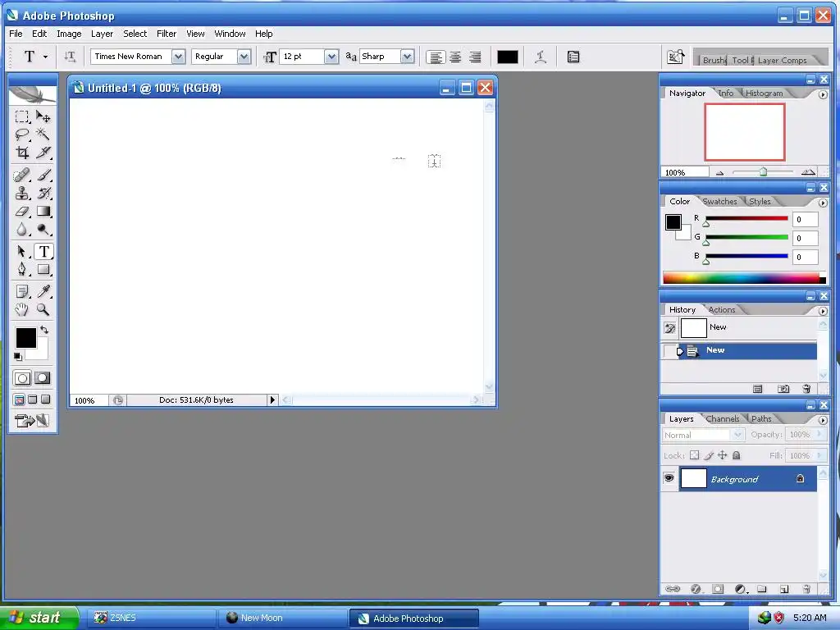Open the Regular font style dropdown
The width and height of the screenshot is (840, 630).
pyautogui.click(x=244, y=57)
